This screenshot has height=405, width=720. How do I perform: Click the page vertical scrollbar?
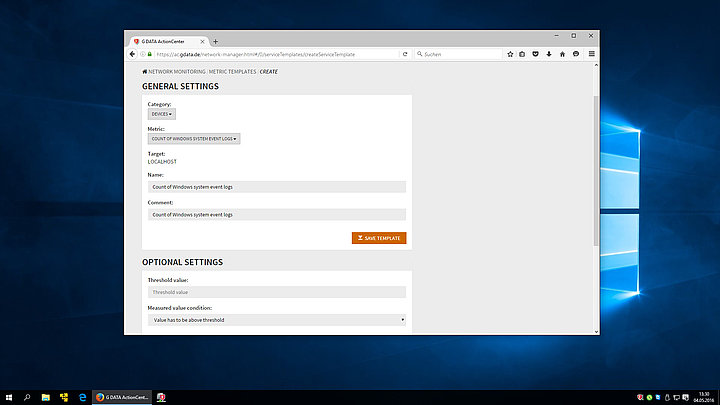pyautogui.click(x=596, y=170)
